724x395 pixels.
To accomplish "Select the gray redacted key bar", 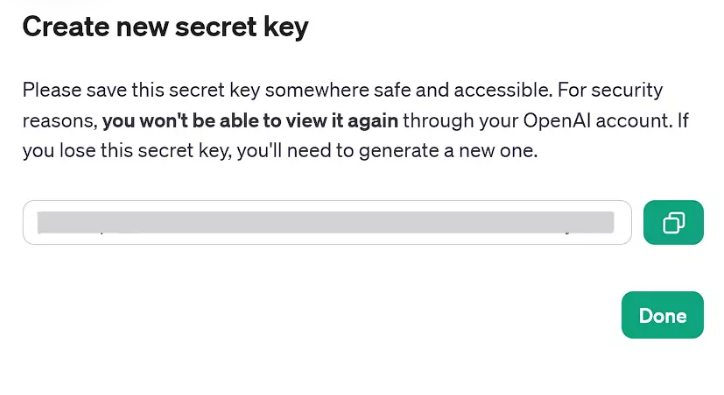I will pos(326,223).
